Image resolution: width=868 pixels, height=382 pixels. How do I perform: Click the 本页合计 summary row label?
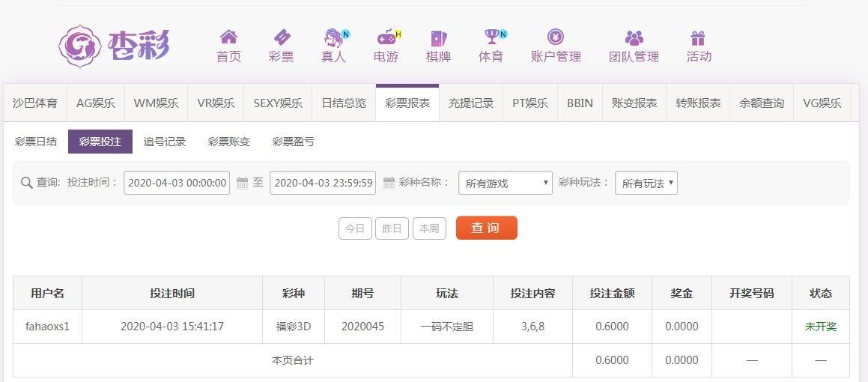[x=293, y=360]
